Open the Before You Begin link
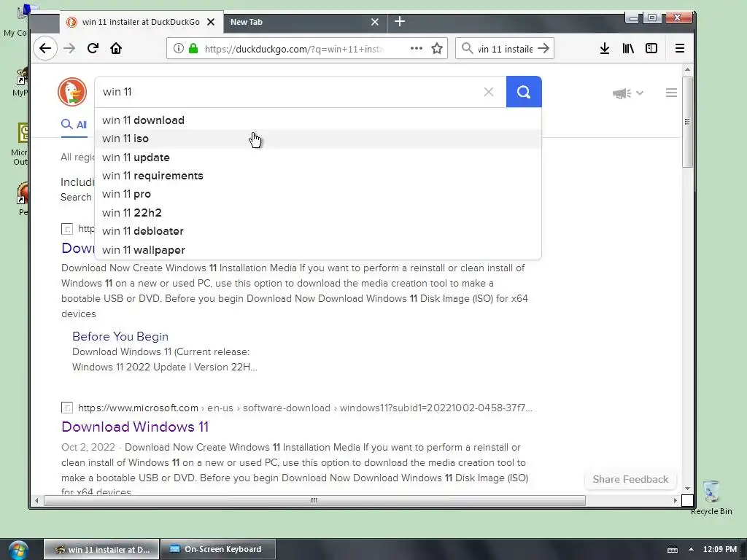 click(x=120, y=336)
